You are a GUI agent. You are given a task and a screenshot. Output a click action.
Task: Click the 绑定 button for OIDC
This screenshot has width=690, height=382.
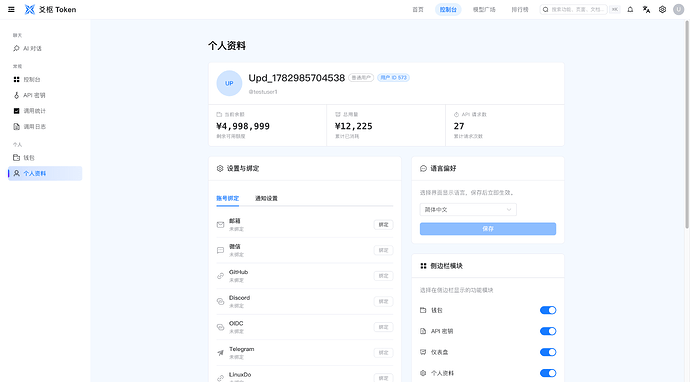point(383,327)
